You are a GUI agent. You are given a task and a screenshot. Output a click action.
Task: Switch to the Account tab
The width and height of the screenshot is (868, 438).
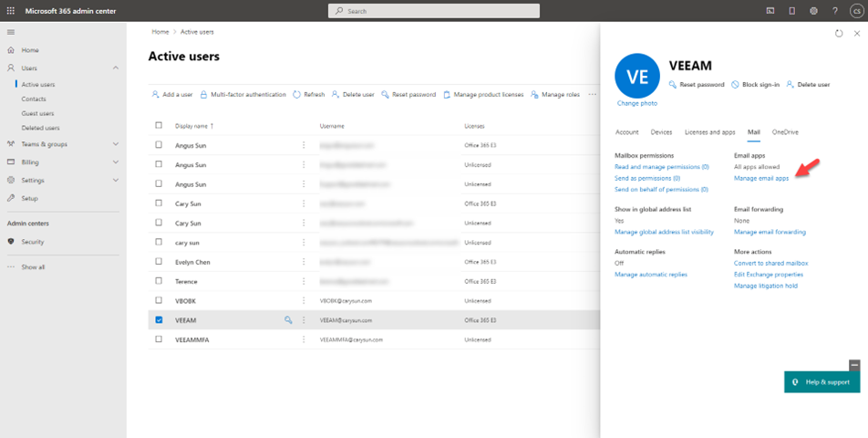click(626, 132)
